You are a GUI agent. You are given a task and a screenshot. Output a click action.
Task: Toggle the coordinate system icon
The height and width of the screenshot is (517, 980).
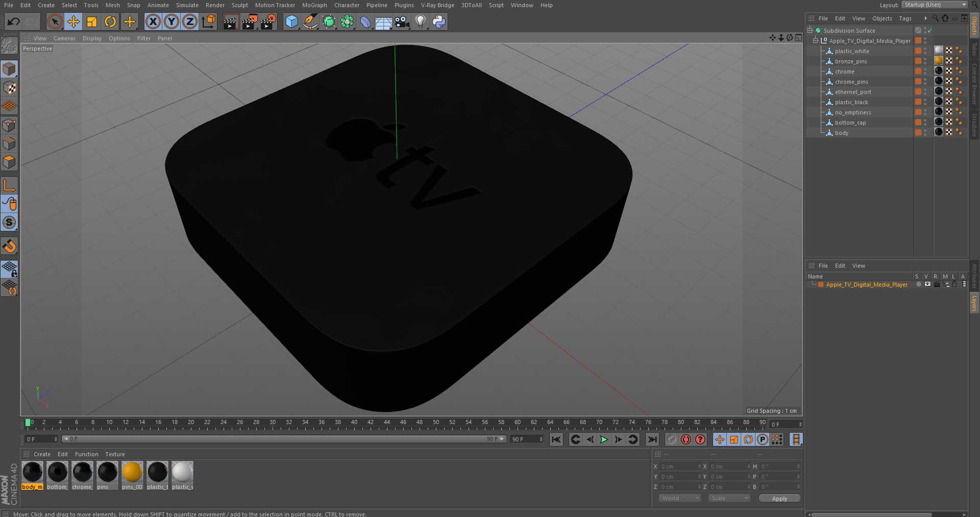(209, 21)
